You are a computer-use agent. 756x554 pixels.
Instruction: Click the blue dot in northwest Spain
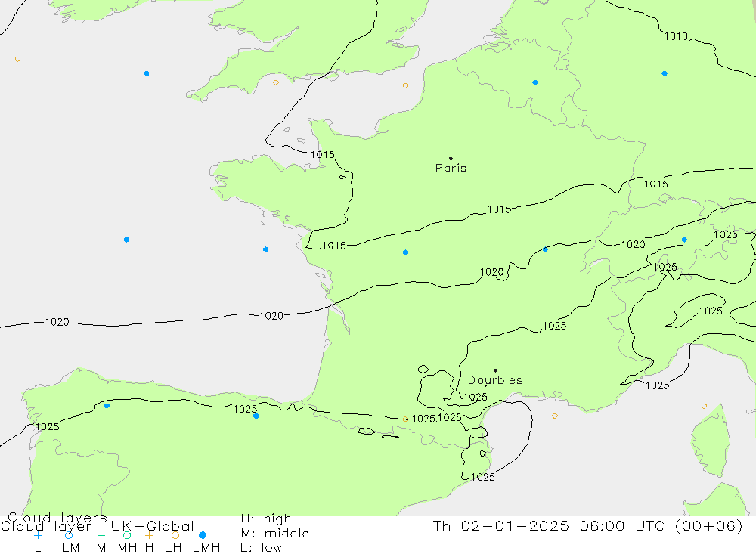[x=107, y=406]
